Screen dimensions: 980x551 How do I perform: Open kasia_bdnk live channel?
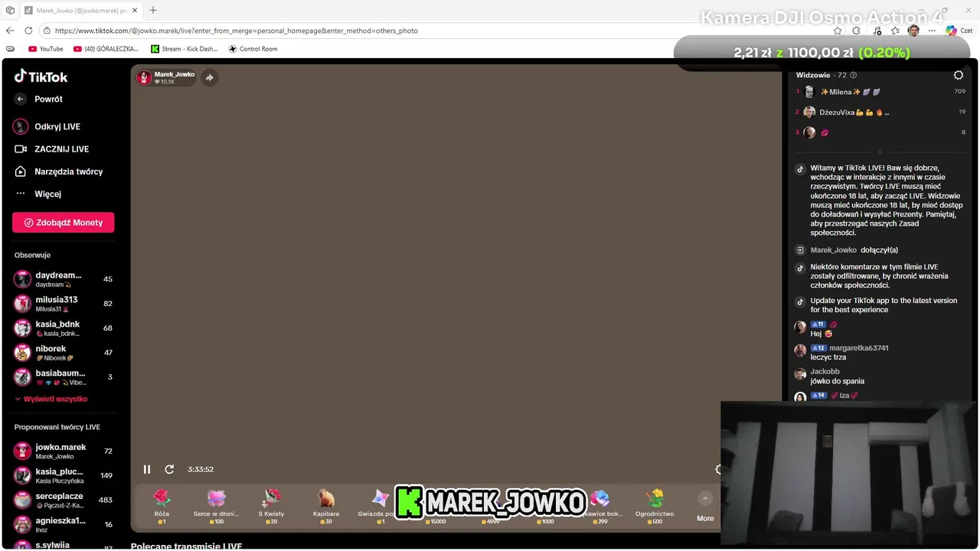click(63, 328)
